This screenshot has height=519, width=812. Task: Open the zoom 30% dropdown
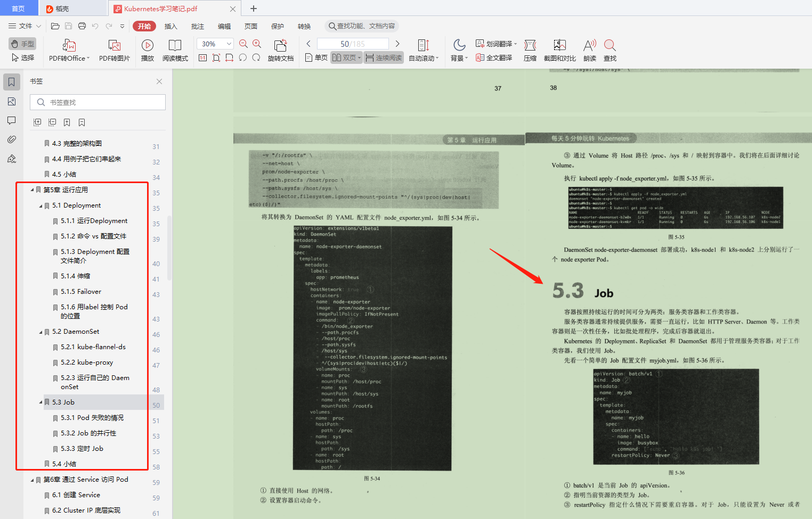tap(229, 44)
